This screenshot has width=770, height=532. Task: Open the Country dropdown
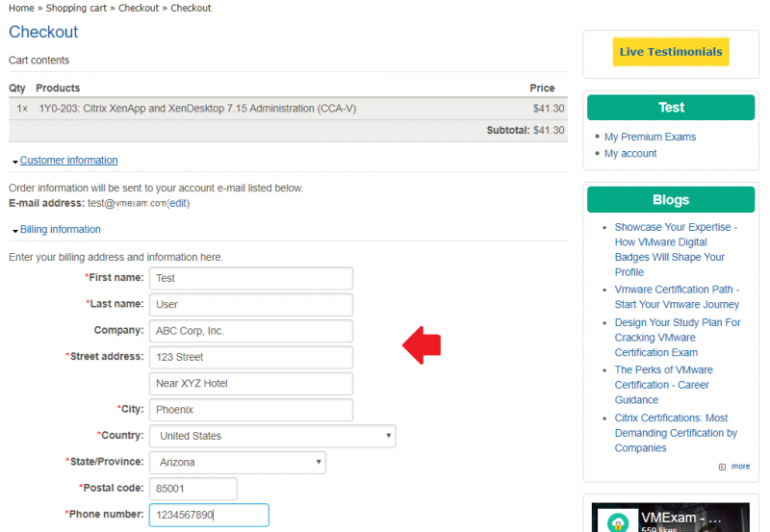tap(271, 436)
